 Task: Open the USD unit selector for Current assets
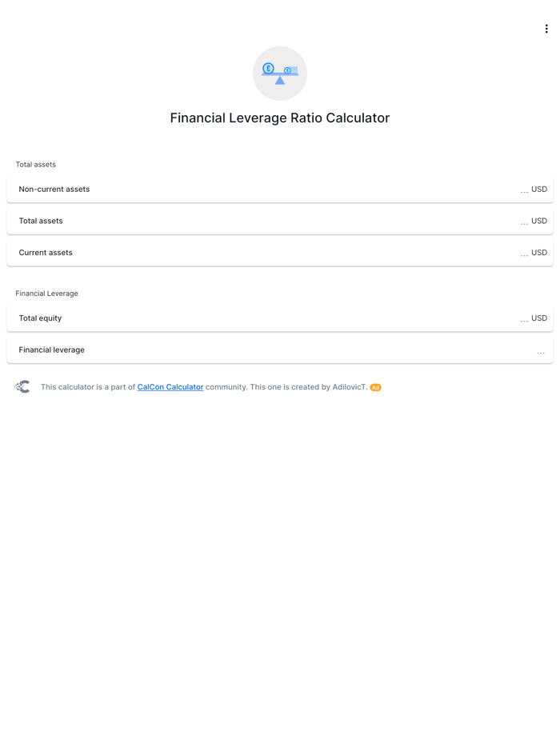tap(539, 252)
